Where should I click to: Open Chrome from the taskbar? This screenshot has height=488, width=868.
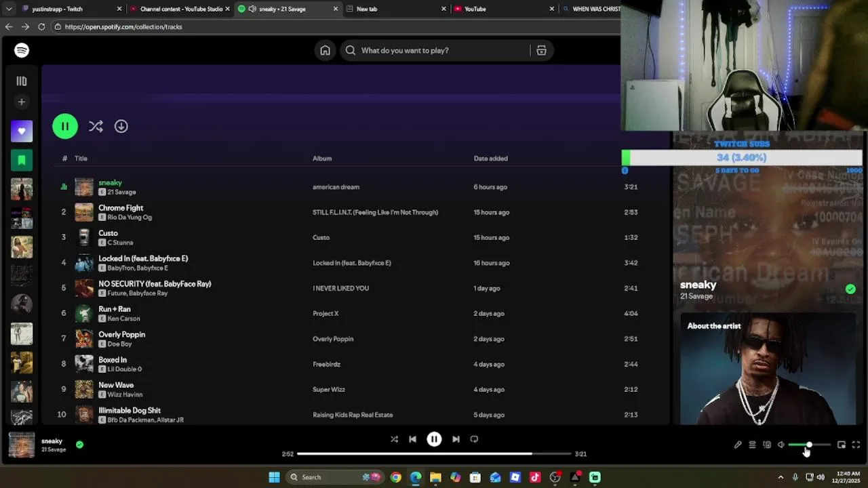396,477
